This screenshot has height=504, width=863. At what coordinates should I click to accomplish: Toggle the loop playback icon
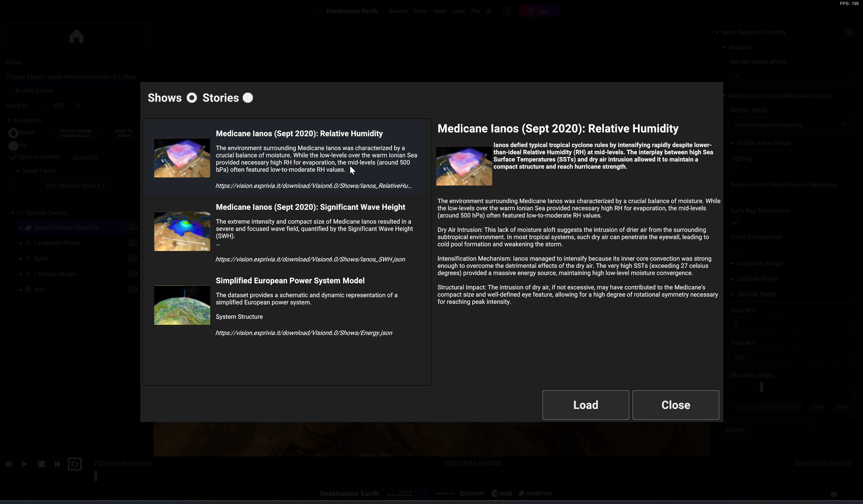[75, 464]
